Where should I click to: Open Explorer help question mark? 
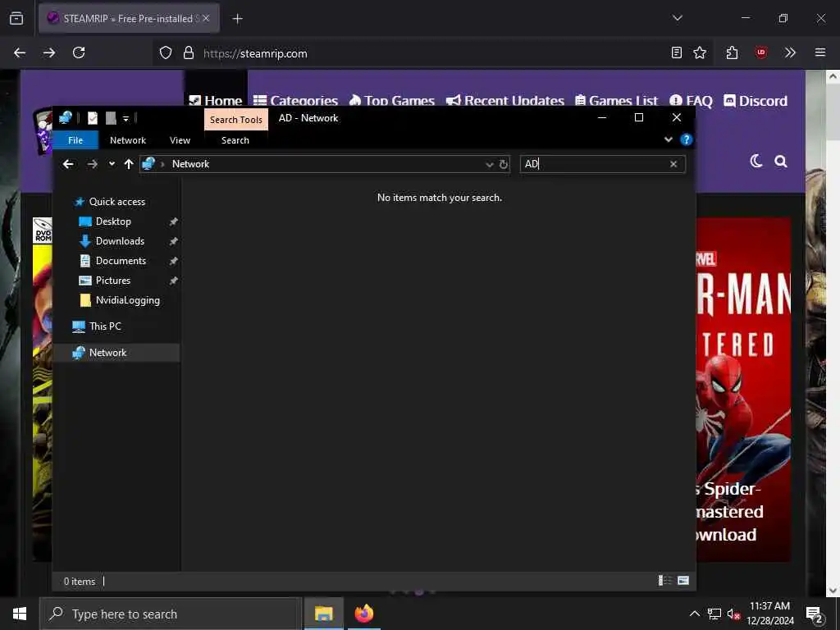pos(686,139)
